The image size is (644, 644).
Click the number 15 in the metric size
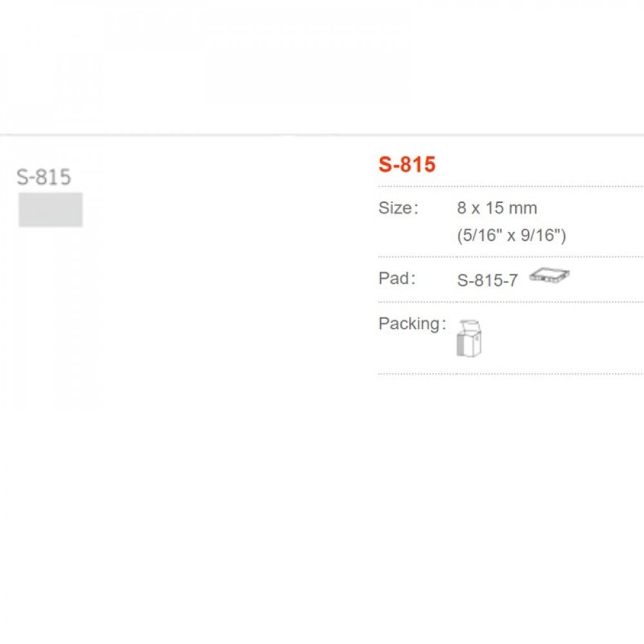(498, 208)
